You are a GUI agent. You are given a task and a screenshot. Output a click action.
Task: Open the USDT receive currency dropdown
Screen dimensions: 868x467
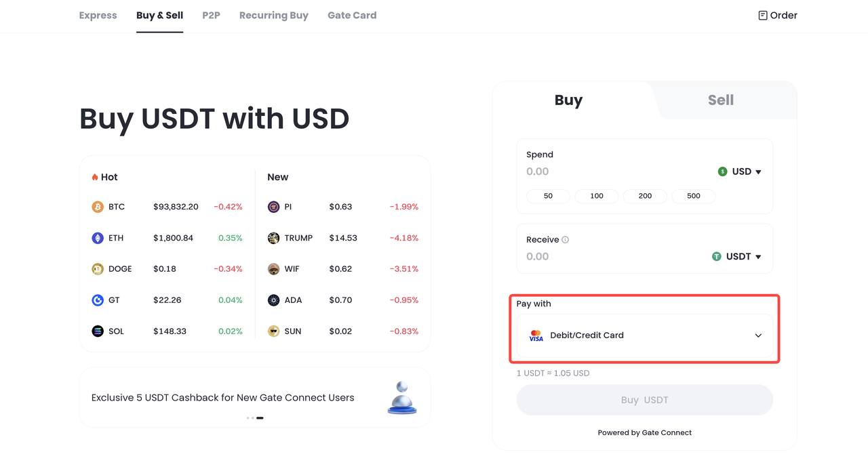point(736,257)
